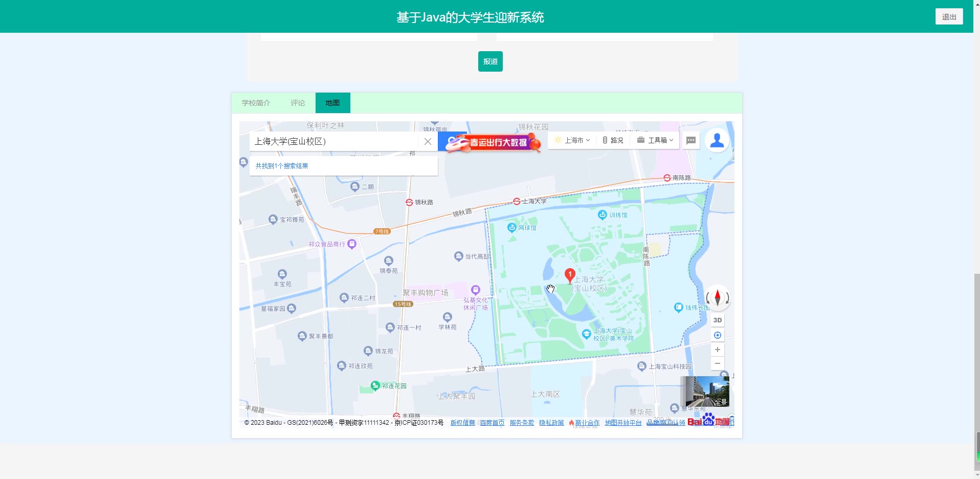Click the 钱伟长图 library marker icon
This screenshot has height=479, width=980.
[679, 308]
